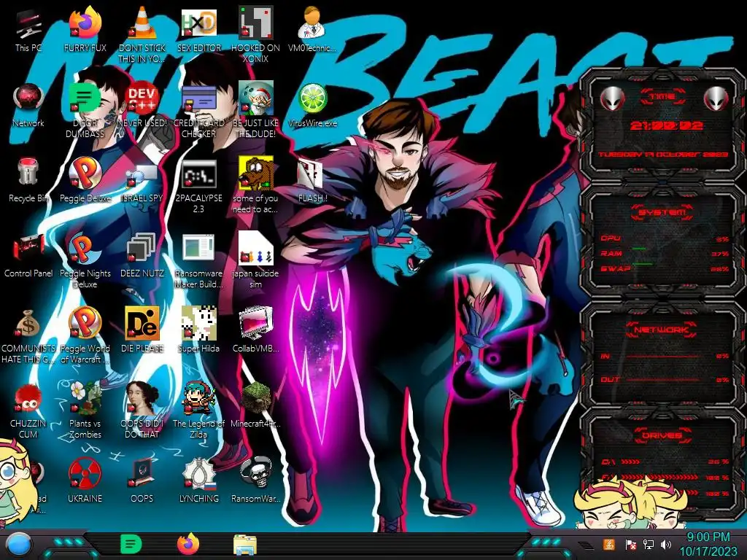This screenshot has width=747, height=560.
Task: Click the VirusWire.exe lime icon
Action: coord(312,105)
